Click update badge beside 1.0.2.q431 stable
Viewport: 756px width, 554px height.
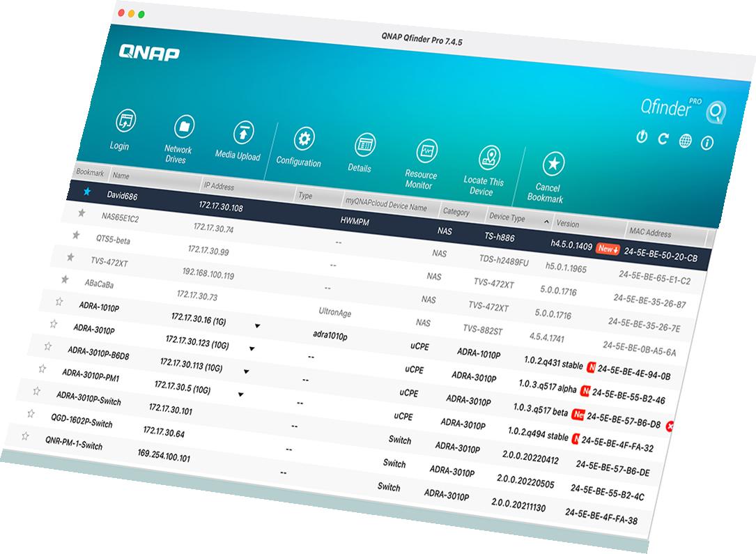[591, 367]
